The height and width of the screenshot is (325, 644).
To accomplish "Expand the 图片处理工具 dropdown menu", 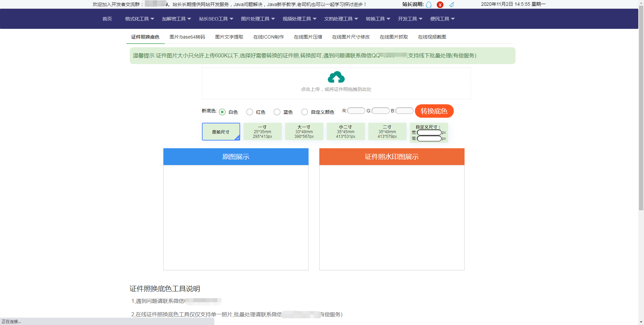I will (258, 19).
